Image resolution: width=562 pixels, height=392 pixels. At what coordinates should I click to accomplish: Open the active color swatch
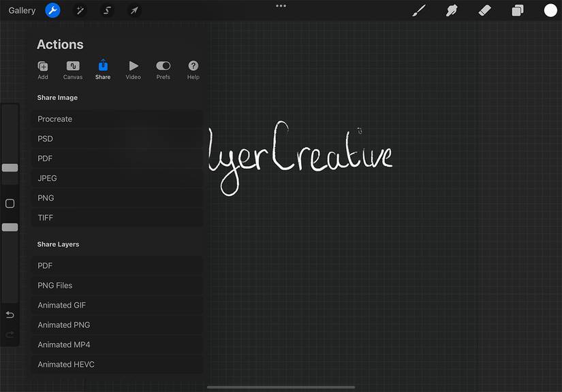[x=549, y=10]
